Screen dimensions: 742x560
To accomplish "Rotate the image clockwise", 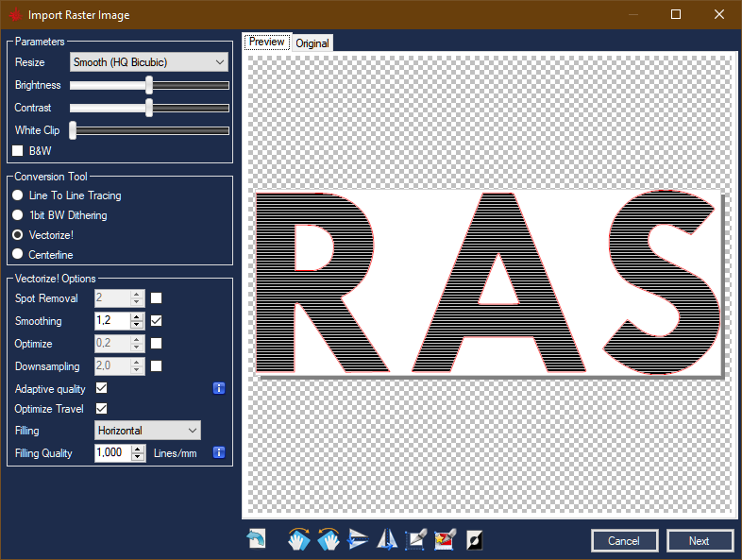I will click(299, 539).
